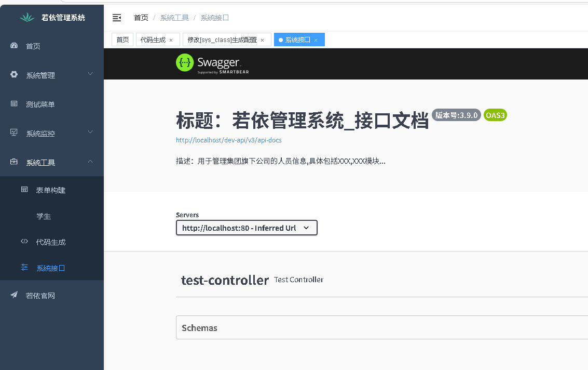Switch to the 代码生成 tab
This screenshot has width=588, height=370.
click(153, 40)
